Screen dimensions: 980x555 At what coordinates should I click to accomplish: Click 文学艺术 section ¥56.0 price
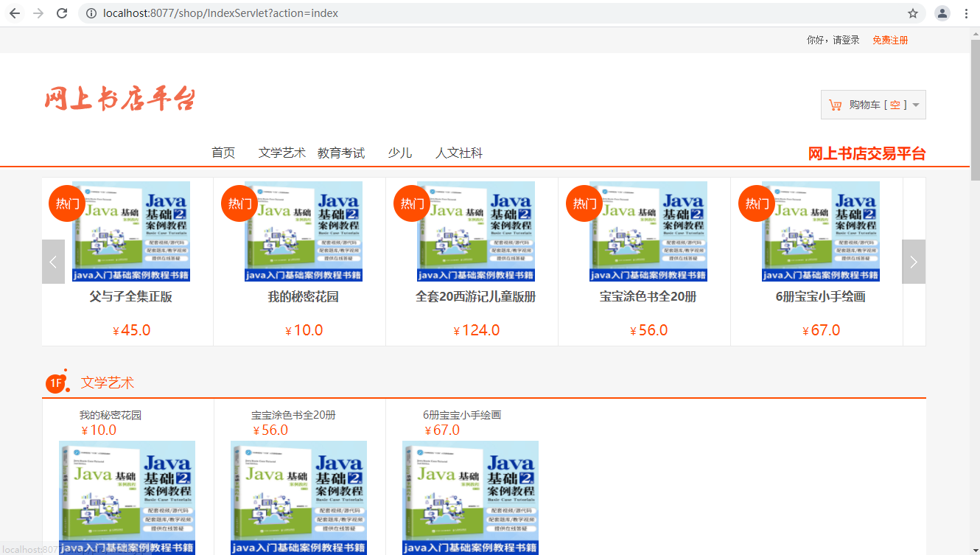(270, 430)
